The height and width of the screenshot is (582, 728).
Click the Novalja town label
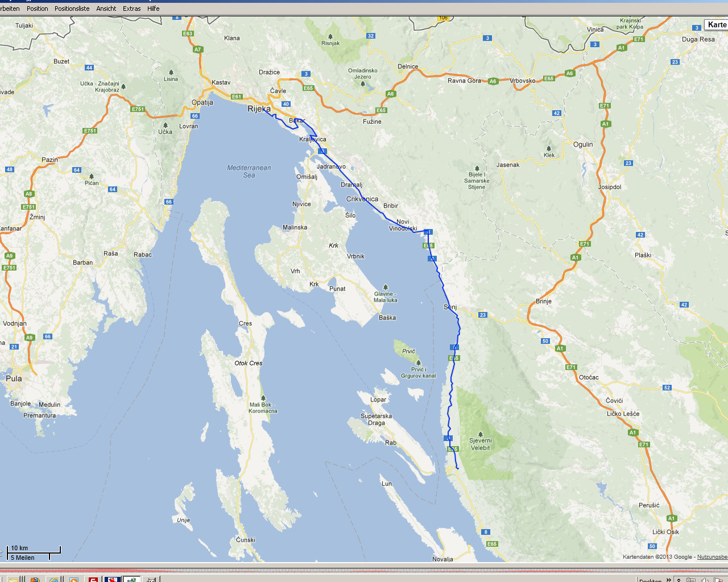pyautogui.click(x=442, y=559)
